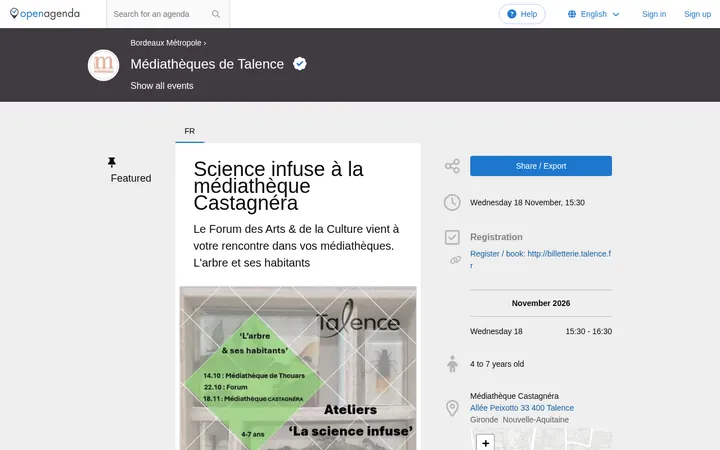Screen dimensions: 720x450
Task: Open the billetterie.talence.fr register link
Action: pos(540,259)
